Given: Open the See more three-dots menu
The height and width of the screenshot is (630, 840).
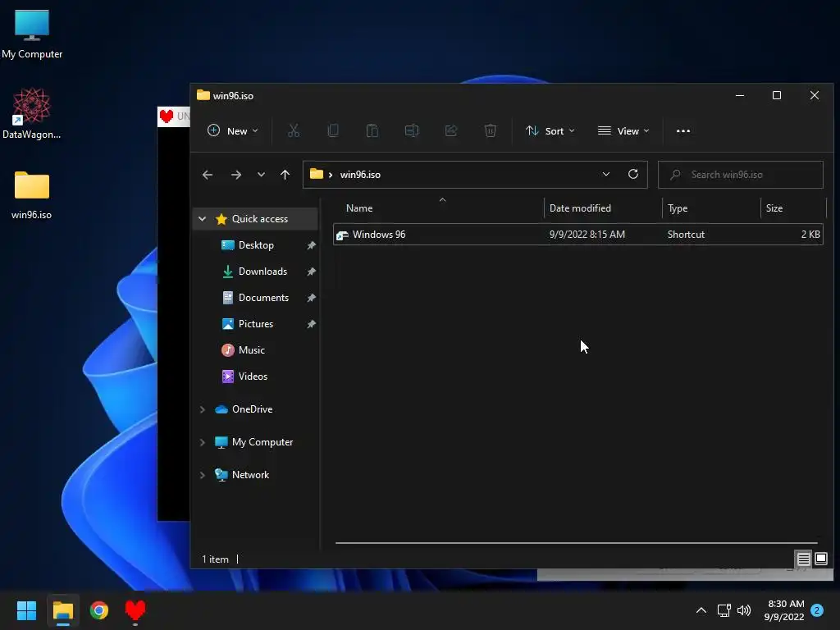Looking at the screenshot, I should [x=683, y=130].
